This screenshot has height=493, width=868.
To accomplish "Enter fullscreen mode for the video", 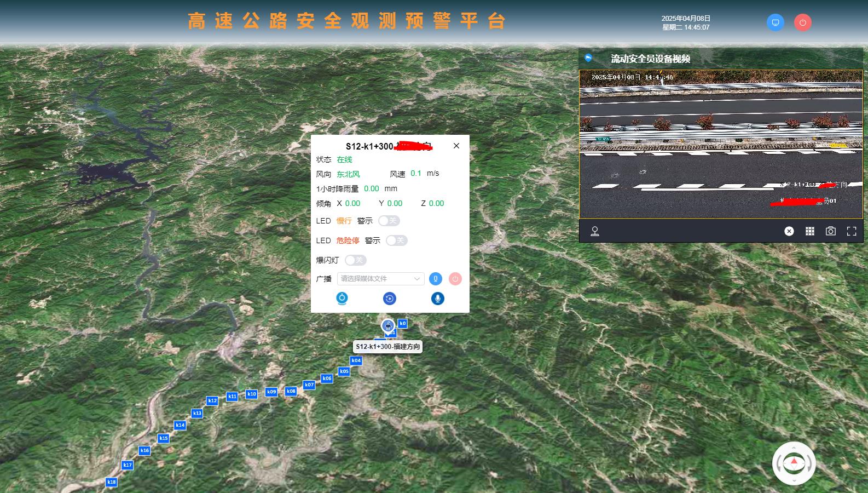I will pos(851,231).
